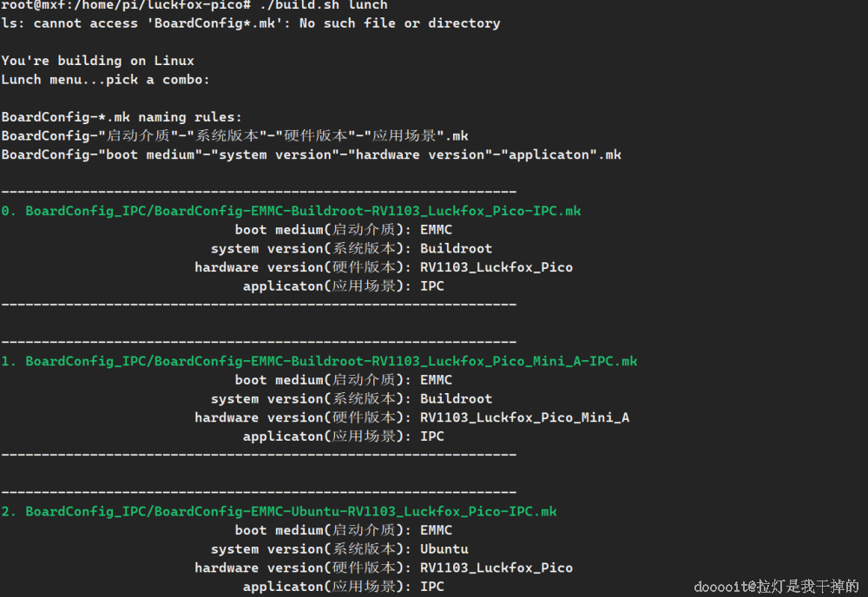Viewport: 868px width, 597px height.
Task: Click option 1 boot medium EMMC line
Action: click(x=343, y=381)
